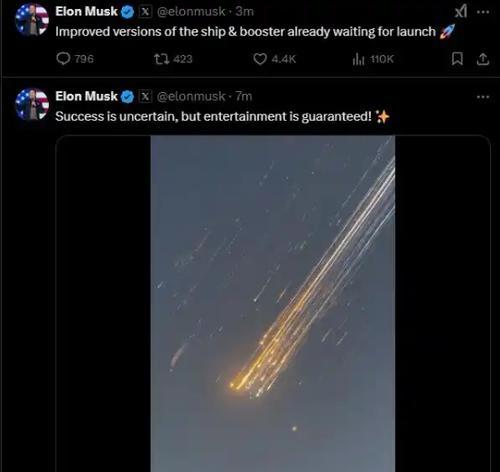Click the X affiliation badge on second post
Viewport: 500px width, 472px height.
(x=145, y=97)
